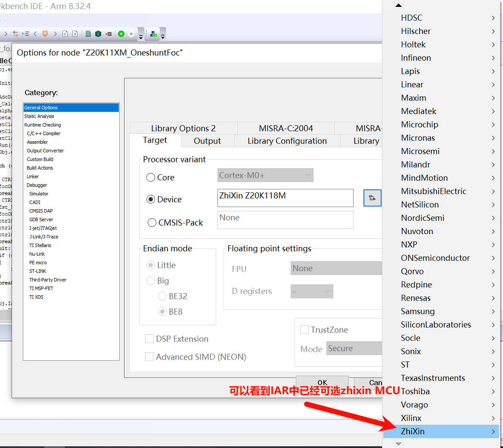This screenshot has height=448, width=503.
Task: Select ST-LINK category
Action: coord(71,271)
